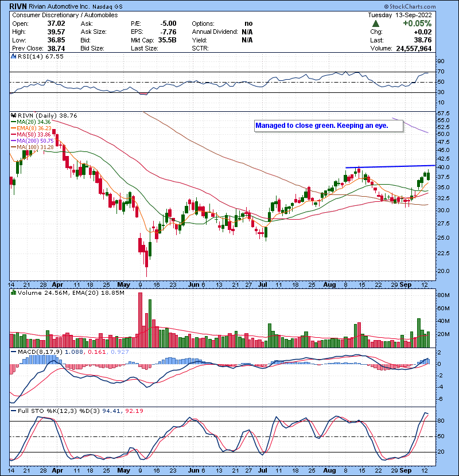Click the 80M volume axis label

pyautogui.click(x=444, y=295)
